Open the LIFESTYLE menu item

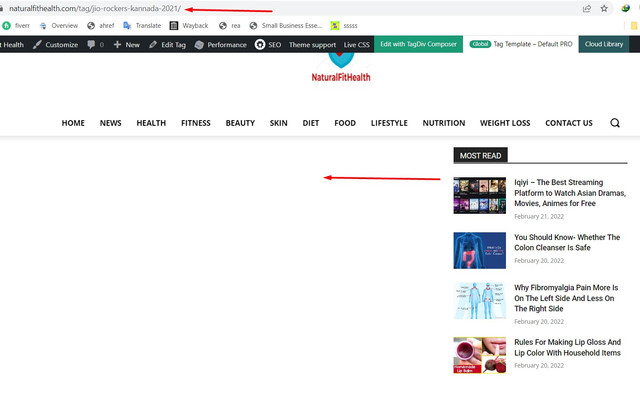(389, 123)
